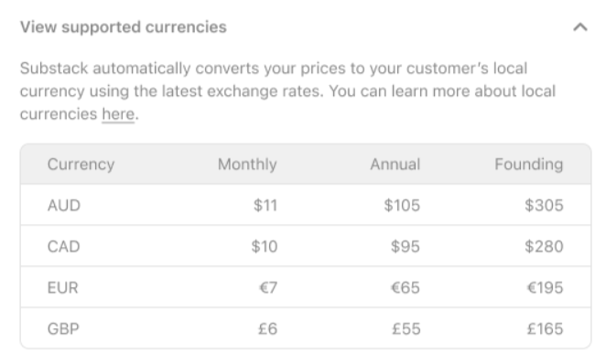Click the Monthly column header
The height and width of the screenshot is (364, 606).
247,165
